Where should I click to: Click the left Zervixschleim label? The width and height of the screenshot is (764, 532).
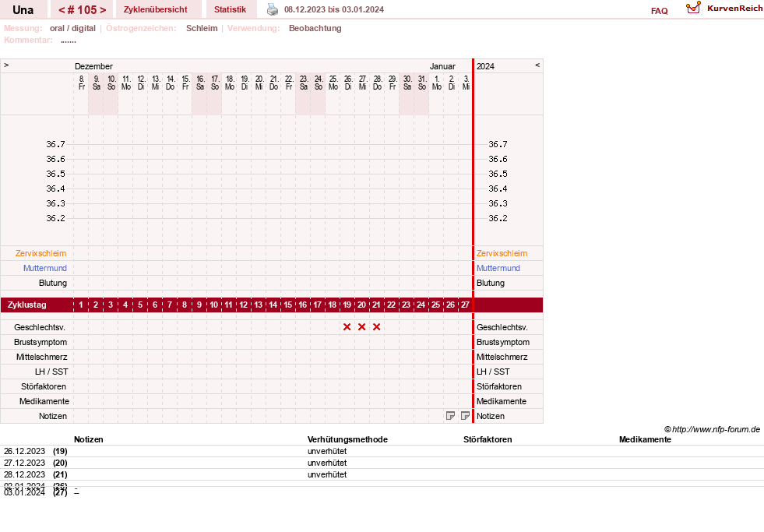[41, 253]
